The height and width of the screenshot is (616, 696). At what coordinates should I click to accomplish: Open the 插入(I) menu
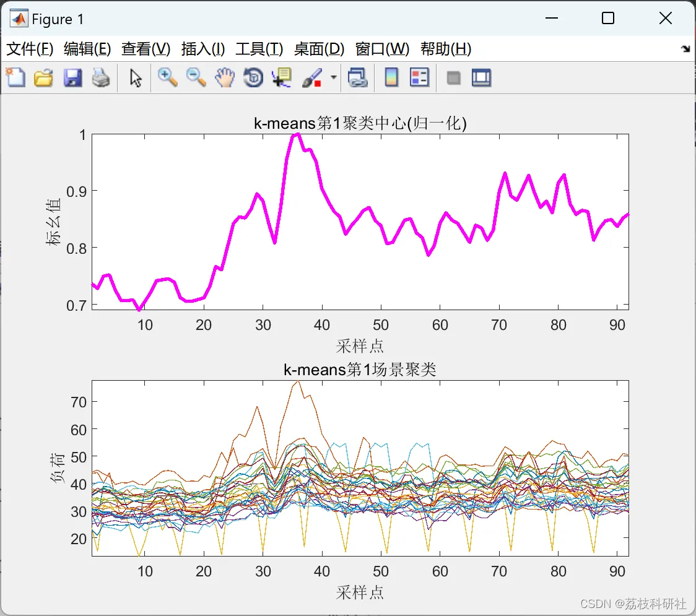(x=203, y=49)
